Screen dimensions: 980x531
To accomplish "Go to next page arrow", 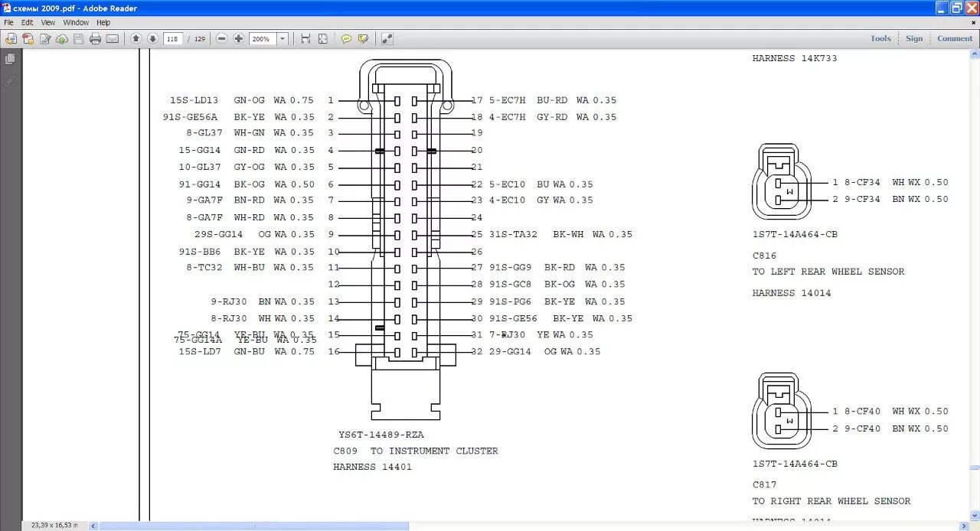I will pos(152,39).
